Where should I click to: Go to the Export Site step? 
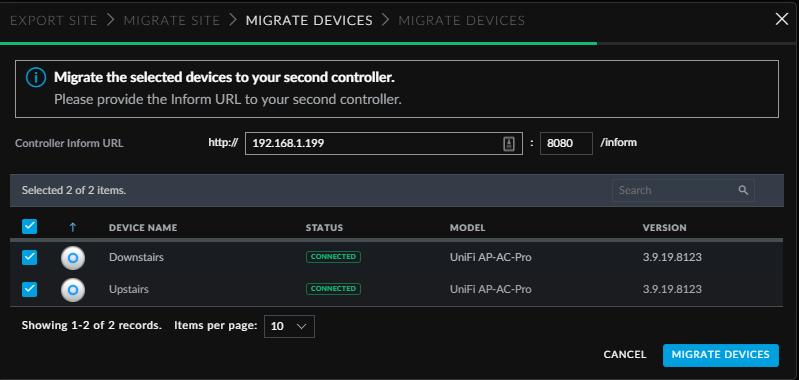coord(54,20)
